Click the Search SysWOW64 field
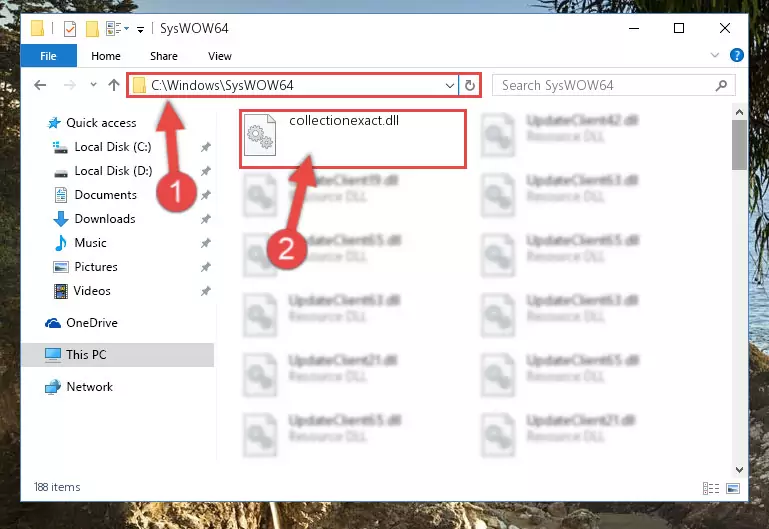 point(614,85)
